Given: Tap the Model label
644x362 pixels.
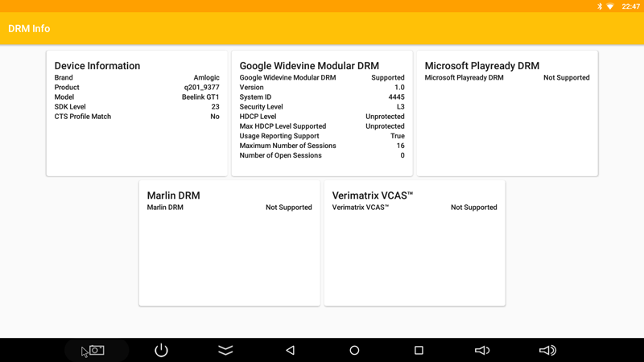Looking at the screenshot, I should (64, 97).
